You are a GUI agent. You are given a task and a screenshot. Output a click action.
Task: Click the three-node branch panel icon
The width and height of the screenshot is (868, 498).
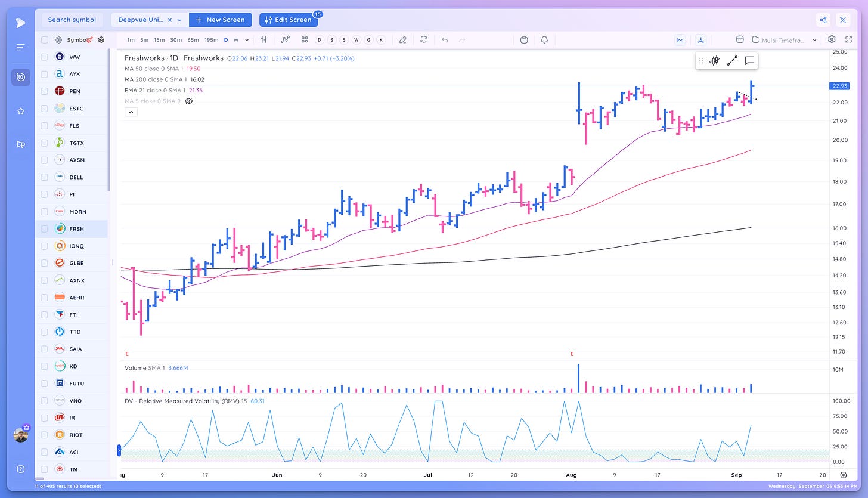701,39
